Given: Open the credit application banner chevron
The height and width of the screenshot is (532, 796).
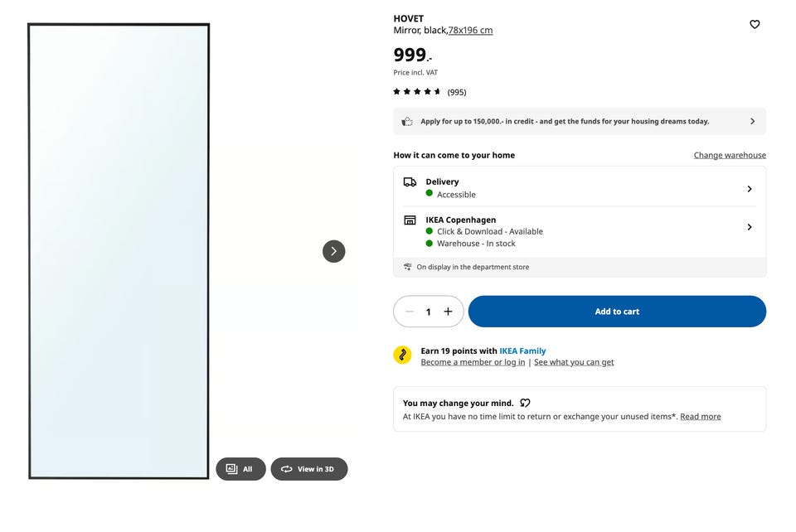Looking at the screenshot, I should pos(752,121).
